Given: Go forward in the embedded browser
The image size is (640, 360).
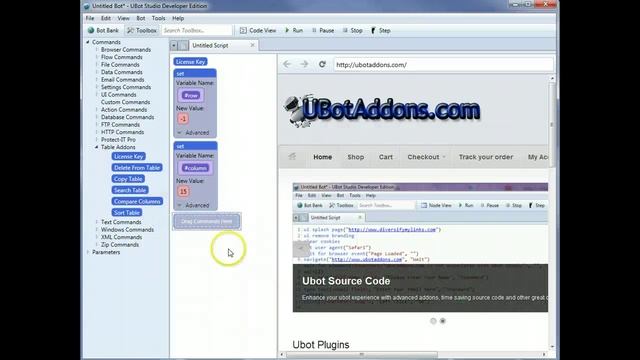Looking at the screenshot, I should pos(304,64).
